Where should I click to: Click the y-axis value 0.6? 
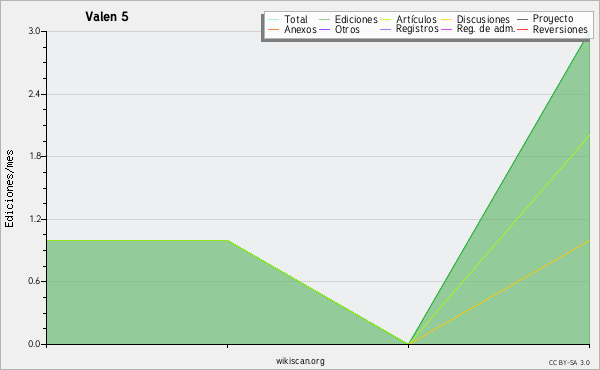pyautogui.click(x=34, y=281)
